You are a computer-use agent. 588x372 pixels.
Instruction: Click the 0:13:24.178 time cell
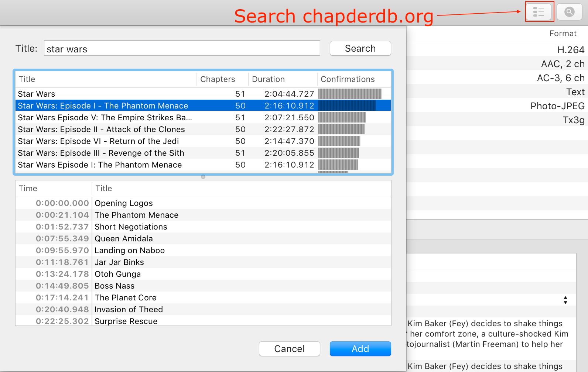(x=62, y=274)
